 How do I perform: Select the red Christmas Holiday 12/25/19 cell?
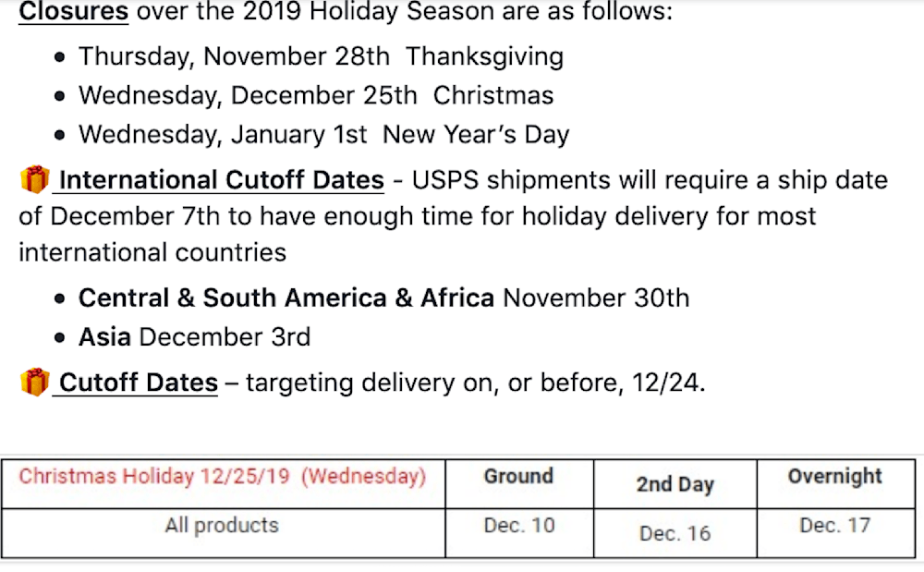[223, 477]
